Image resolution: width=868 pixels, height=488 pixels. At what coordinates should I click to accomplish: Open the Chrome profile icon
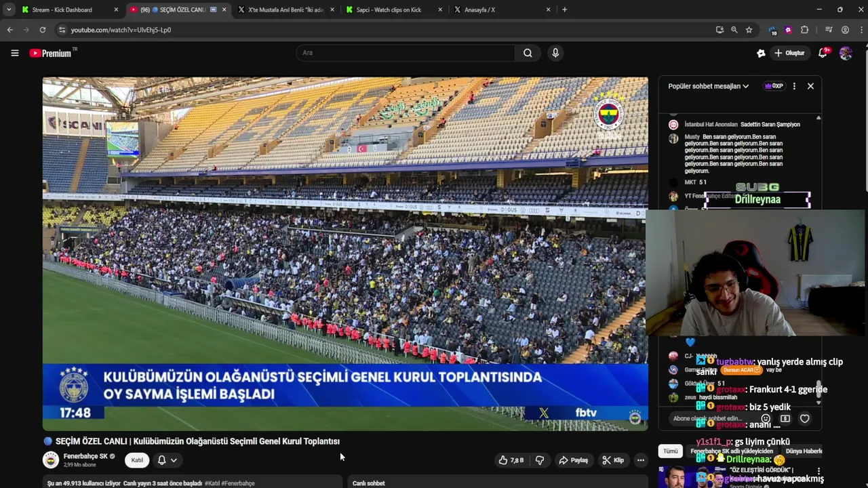coord(845,30)
